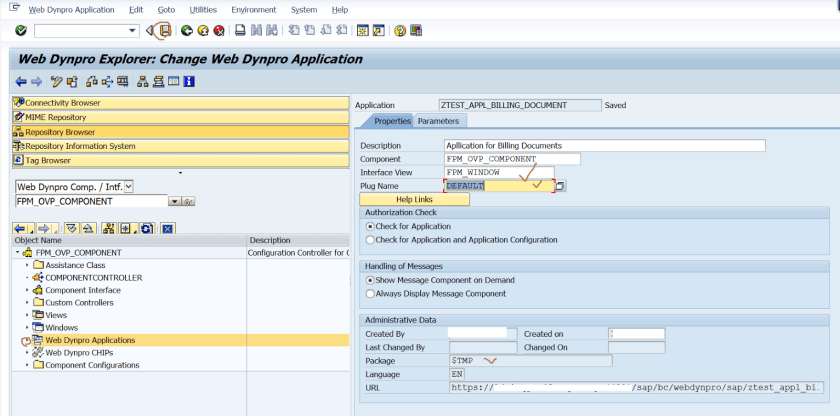Click the green Enter checkmark icon
The image size is (840, 416).
tap(20, 31)
